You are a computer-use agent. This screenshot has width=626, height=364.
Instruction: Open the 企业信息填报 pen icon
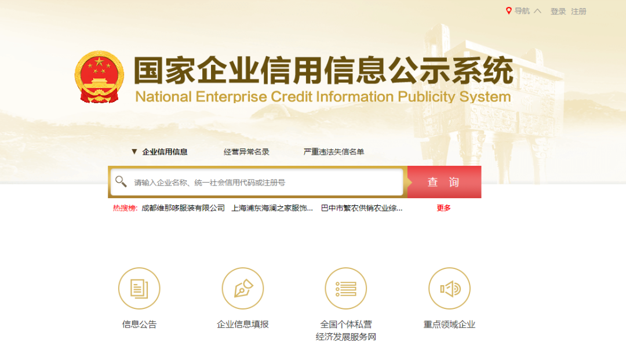[x=243, y=288]
